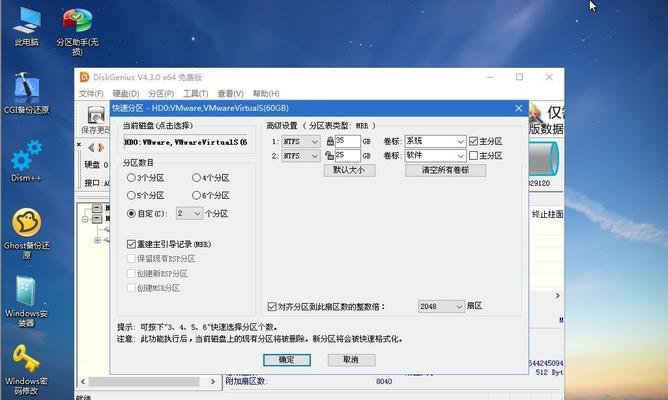Open the 帮助(H) menu
This screenshot has width=668, height=400.
[266, 93]
